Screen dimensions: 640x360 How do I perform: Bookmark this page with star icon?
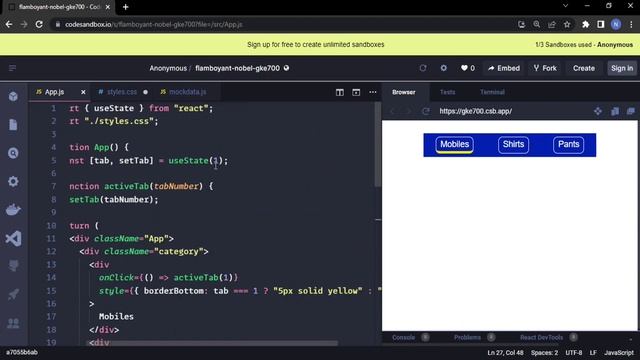[x=567, y=24]
